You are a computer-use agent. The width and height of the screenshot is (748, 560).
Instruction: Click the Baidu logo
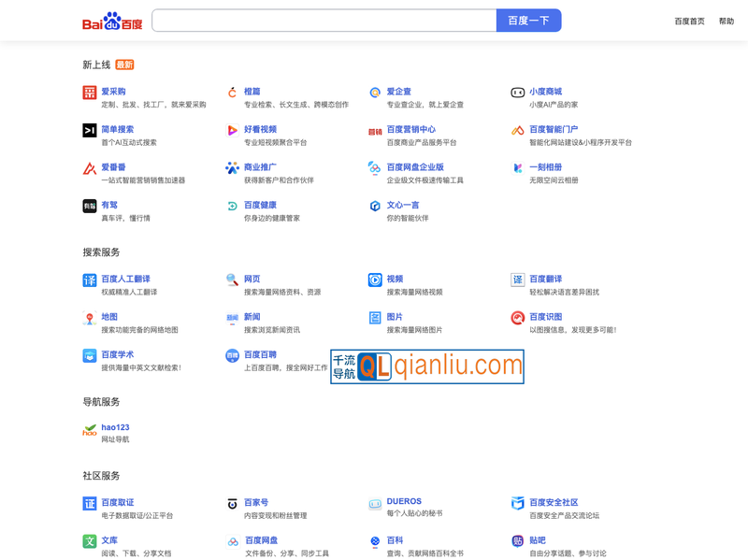[112, 21]
